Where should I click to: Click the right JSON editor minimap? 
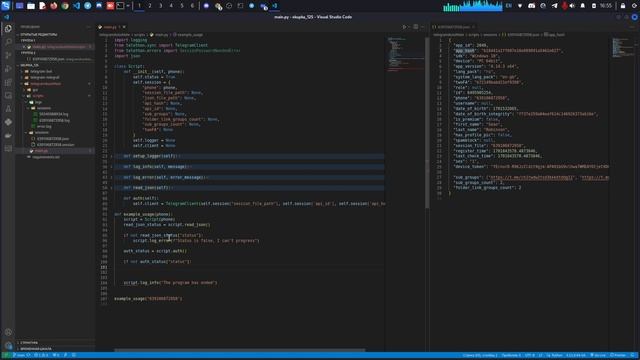(x=623, y=47)
